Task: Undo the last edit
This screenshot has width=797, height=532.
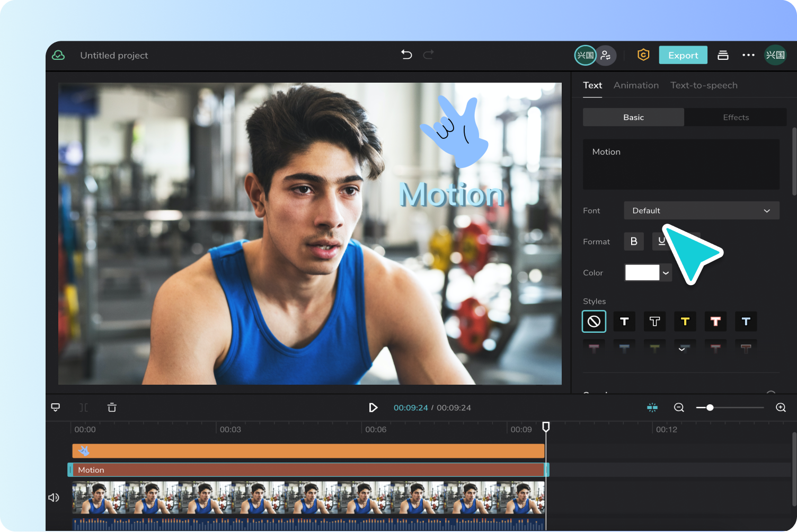Action: 406,54
